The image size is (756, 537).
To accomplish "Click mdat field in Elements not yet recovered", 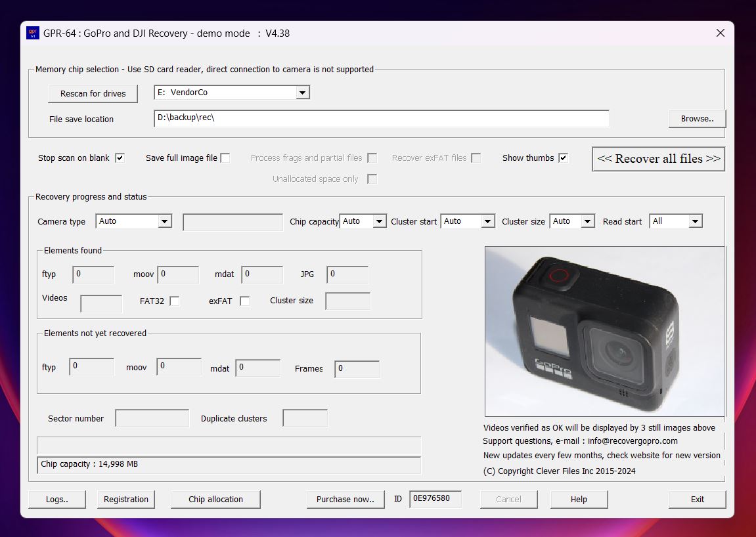I will click(258, 368).
